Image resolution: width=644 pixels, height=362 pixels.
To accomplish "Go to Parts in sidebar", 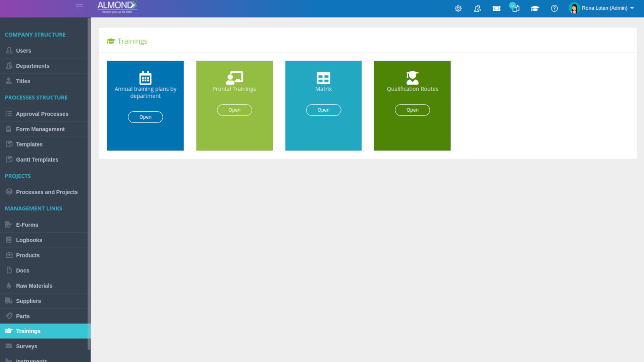I will [x=44, y=316].
